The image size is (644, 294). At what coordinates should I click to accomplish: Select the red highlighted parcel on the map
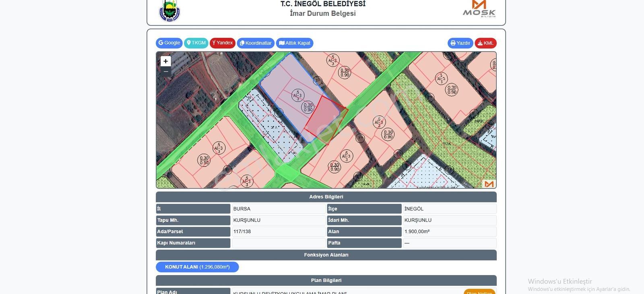point(326,119)
